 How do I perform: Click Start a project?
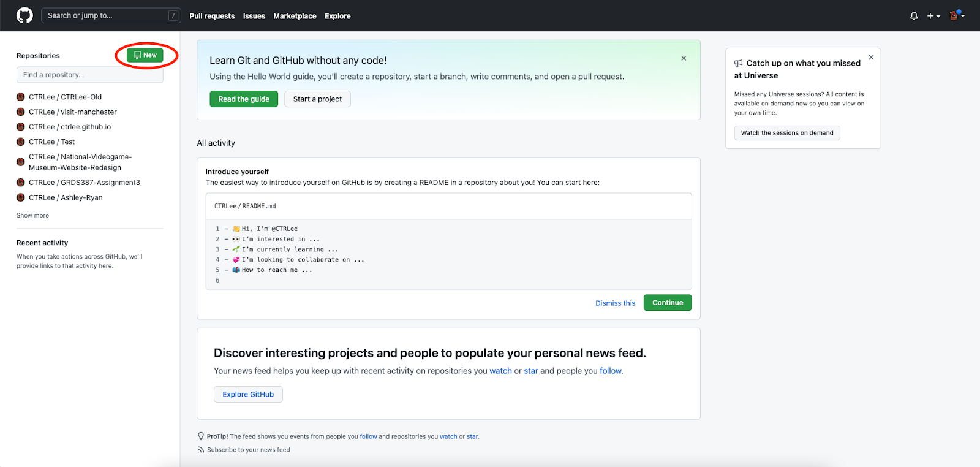[x=317, y=99]
